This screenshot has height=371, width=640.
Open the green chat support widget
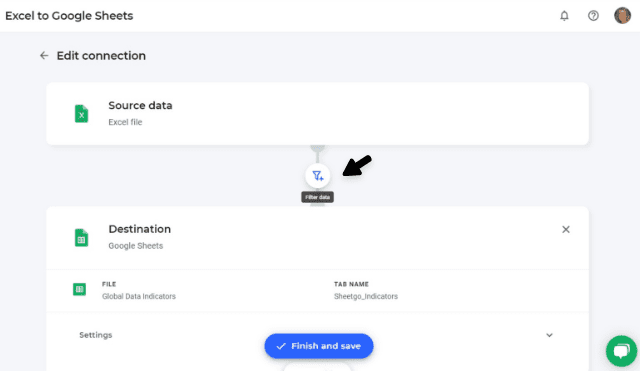(x=621, y=351)
